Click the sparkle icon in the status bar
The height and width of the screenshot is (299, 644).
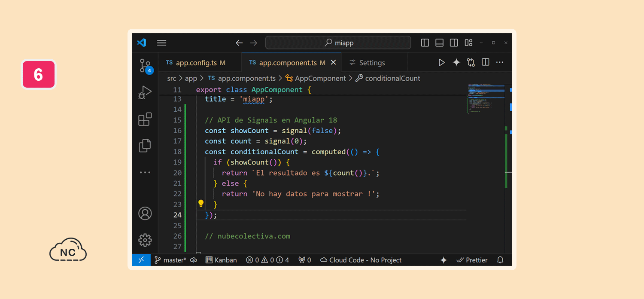(444, 260)
